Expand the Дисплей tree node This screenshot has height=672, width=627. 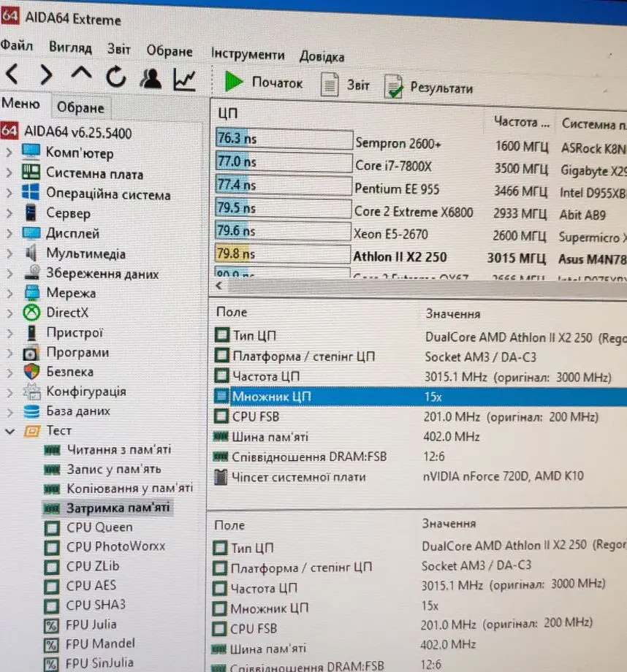coord(9,233)
